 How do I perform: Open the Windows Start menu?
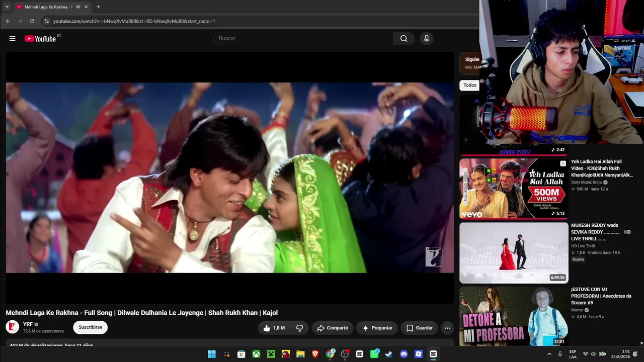point(212,354)
